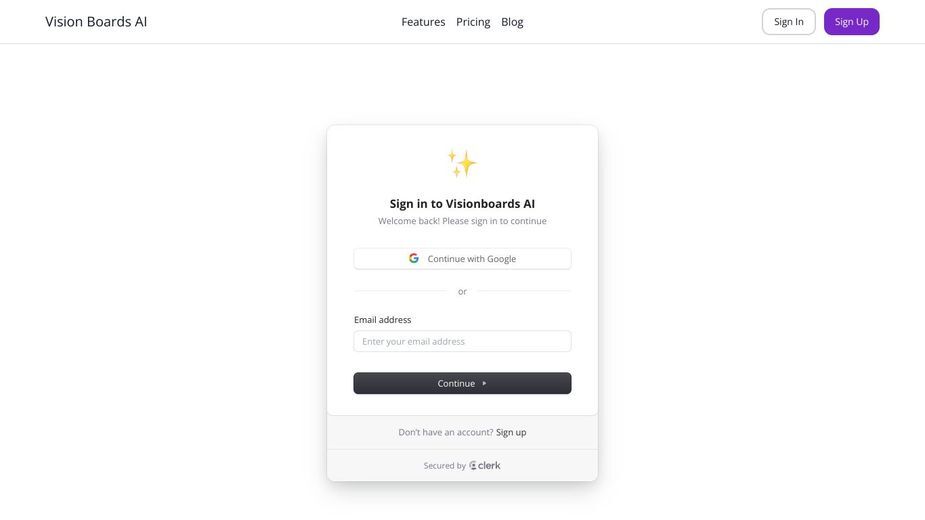Click the Clerk logo icon
Viewport: 925px width, 520px height.
[x=473, y=466]
